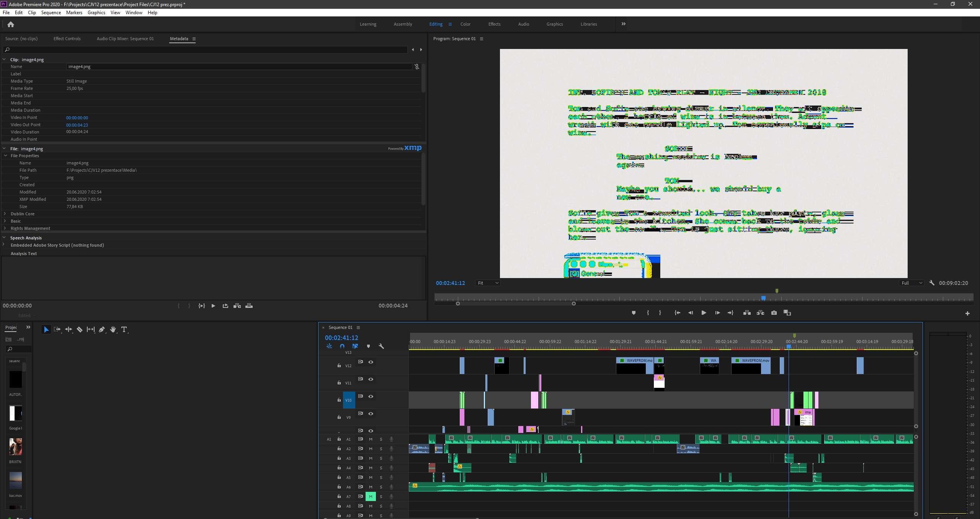Expand the Dublin Core section
This screenshot has height=519, width=980.
coord(5,214)
